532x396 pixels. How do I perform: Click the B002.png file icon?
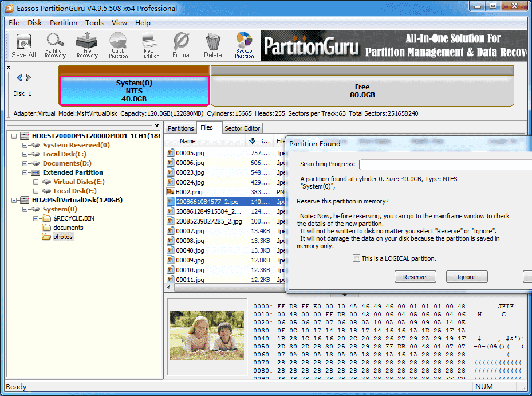point(170,192)
